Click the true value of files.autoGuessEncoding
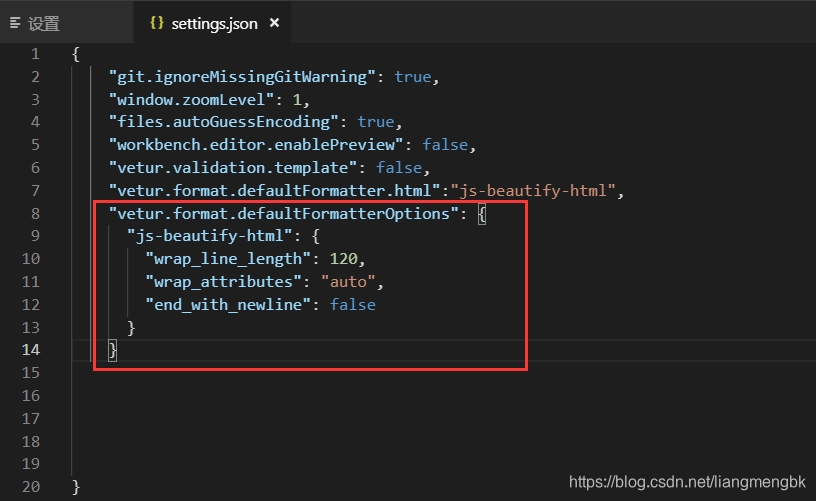The height and width of the screenshot is (501, 816). click(x=376, y=122)
